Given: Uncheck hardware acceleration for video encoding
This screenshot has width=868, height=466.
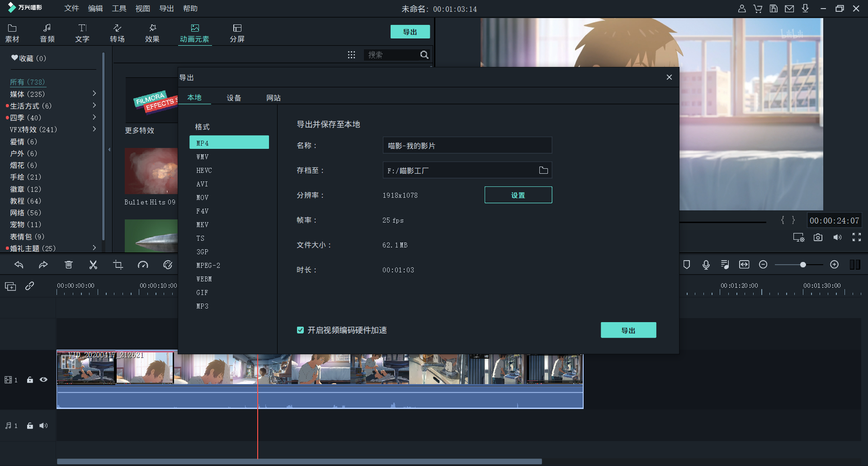Looking at the screenshot, I should [300, 330].
